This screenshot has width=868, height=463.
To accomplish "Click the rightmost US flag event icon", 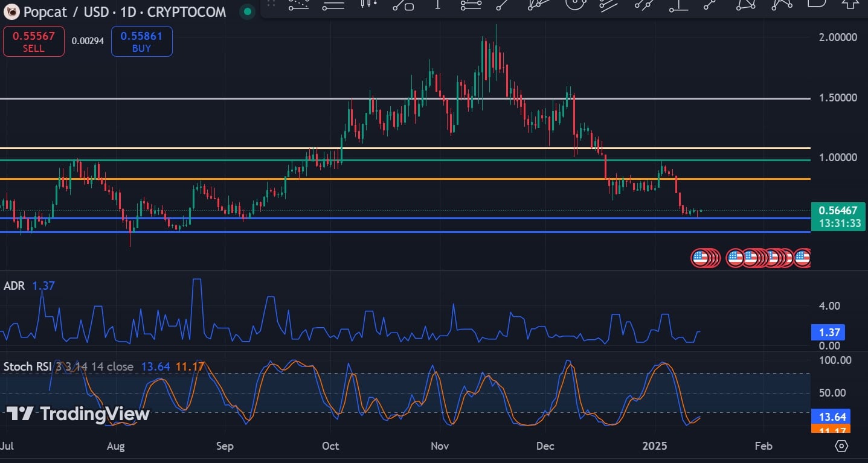I will point(802,258).
